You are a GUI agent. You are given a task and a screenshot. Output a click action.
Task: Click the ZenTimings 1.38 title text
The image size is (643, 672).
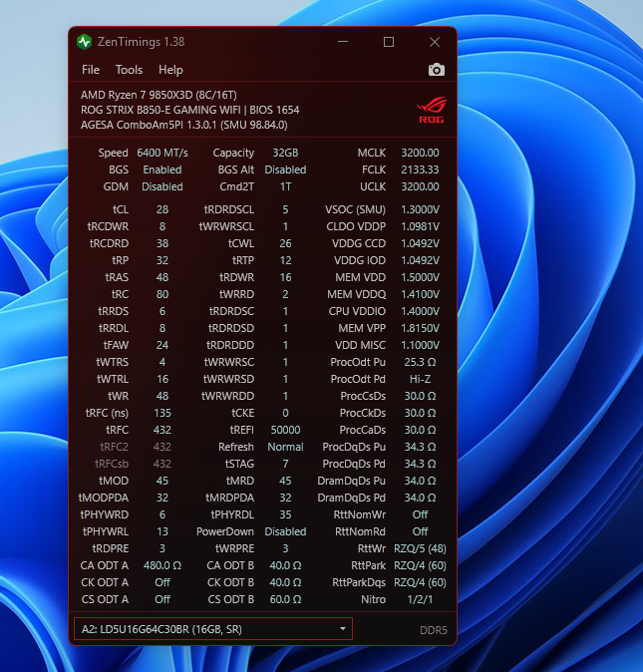[141, 42]
